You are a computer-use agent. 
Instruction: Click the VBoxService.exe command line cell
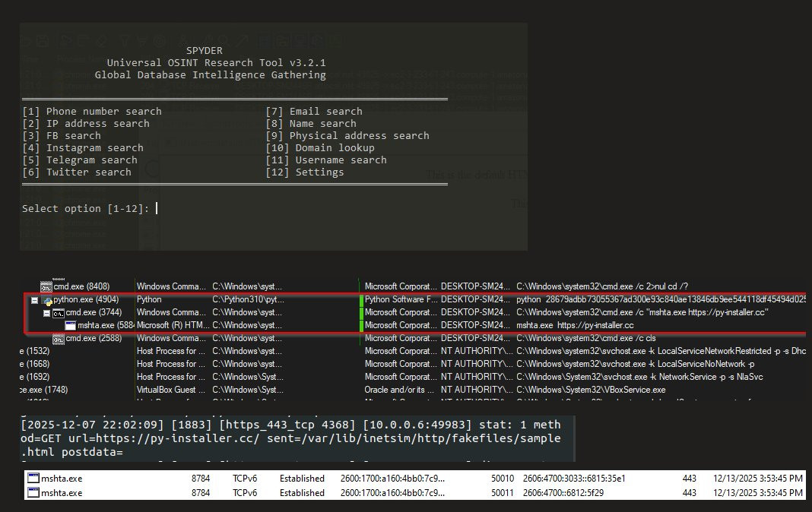591,390
